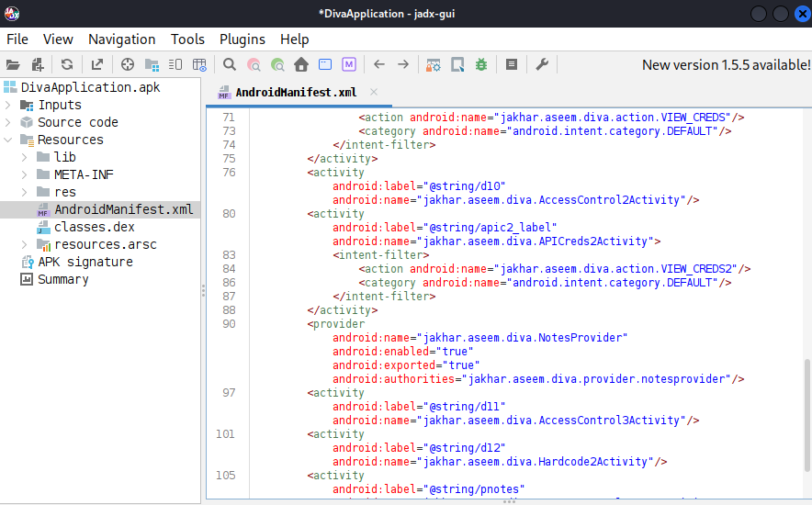This screenshot has width=812, height=505.
Task: Expand the resources.arsc node
Action: [x=24, y=244]
